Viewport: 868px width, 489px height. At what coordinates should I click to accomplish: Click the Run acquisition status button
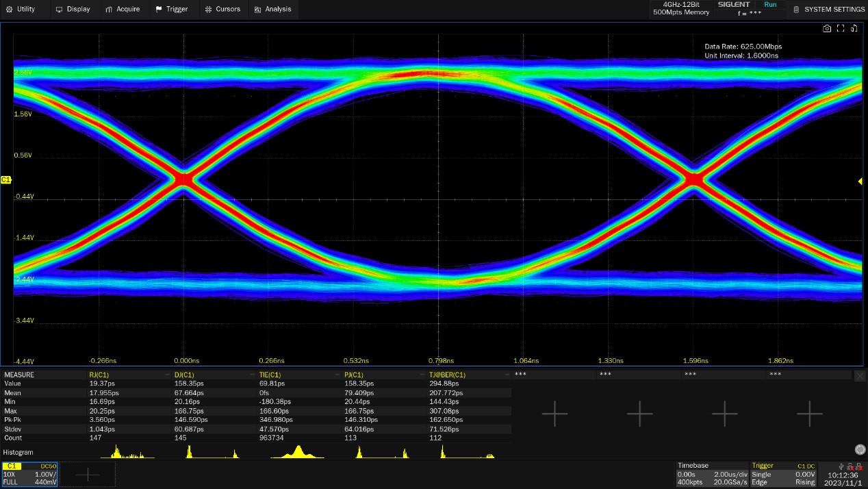pos(770,5)
